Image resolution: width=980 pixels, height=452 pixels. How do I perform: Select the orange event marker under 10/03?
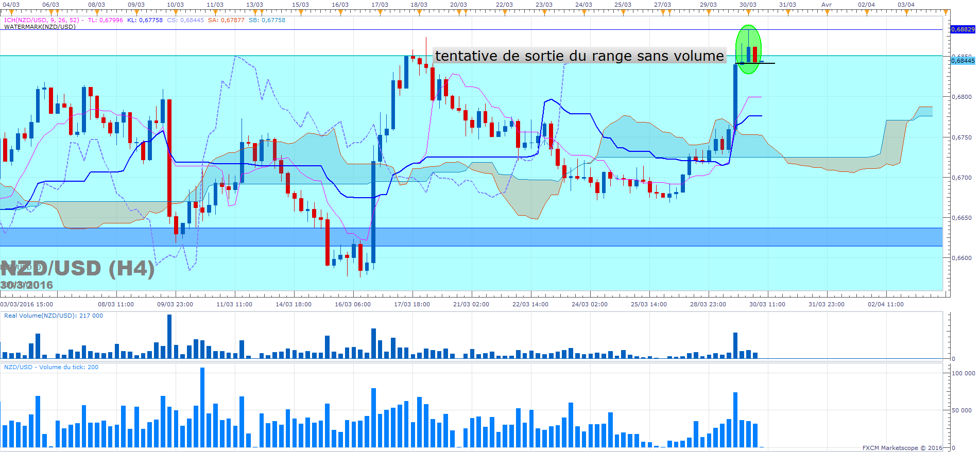(x=175, y=12)
